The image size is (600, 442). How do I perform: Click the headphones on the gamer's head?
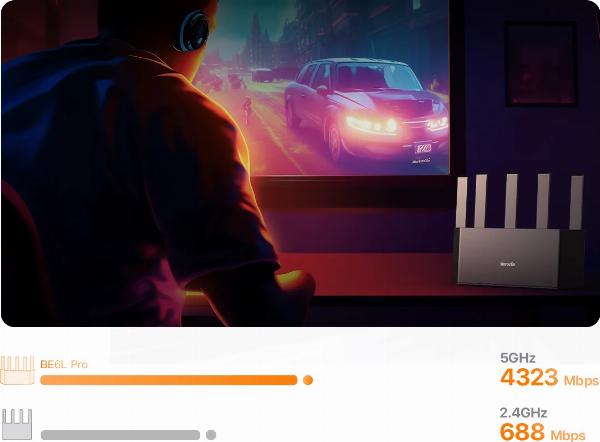point(194,31)
